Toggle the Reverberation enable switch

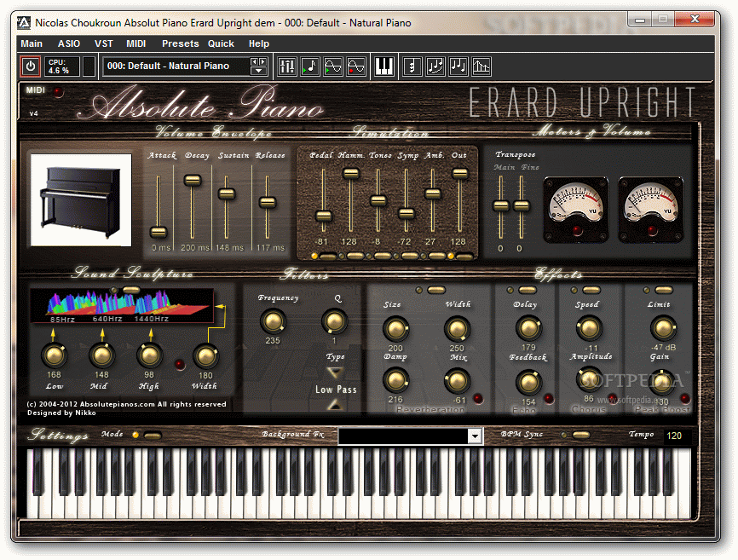click(x=435, y=291)
